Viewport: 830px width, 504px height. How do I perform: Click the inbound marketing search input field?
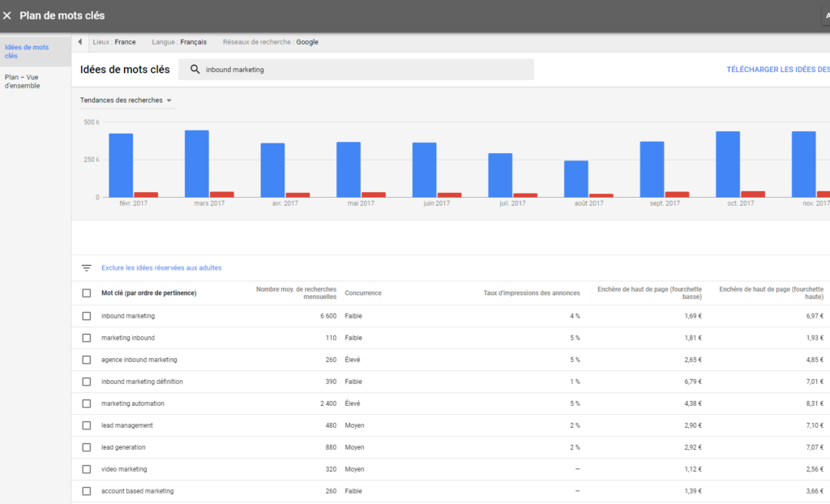pos(284,69)
